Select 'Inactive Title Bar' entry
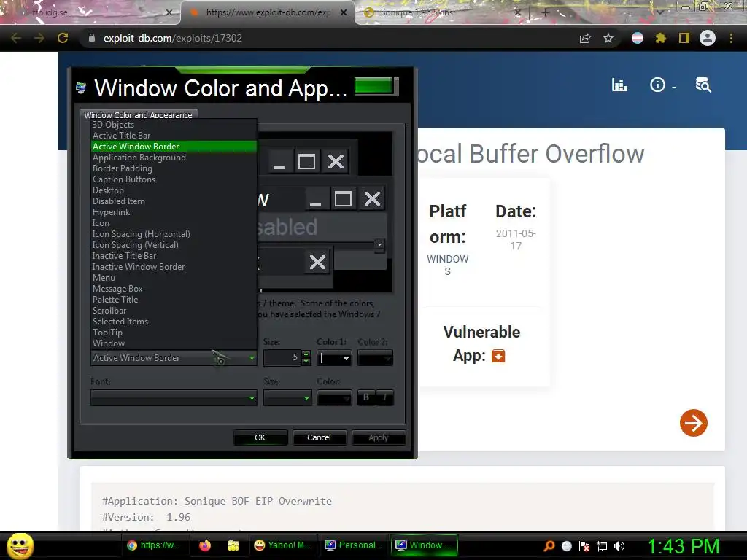Screen dimensions: 747x560 tap(174, 256)
